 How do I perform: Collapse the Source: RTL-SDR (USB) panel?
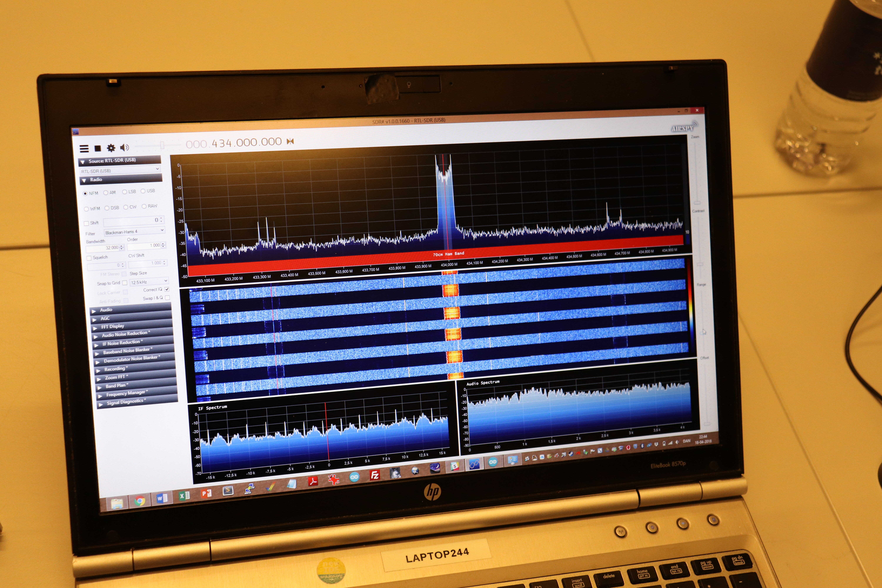point(120,161)
